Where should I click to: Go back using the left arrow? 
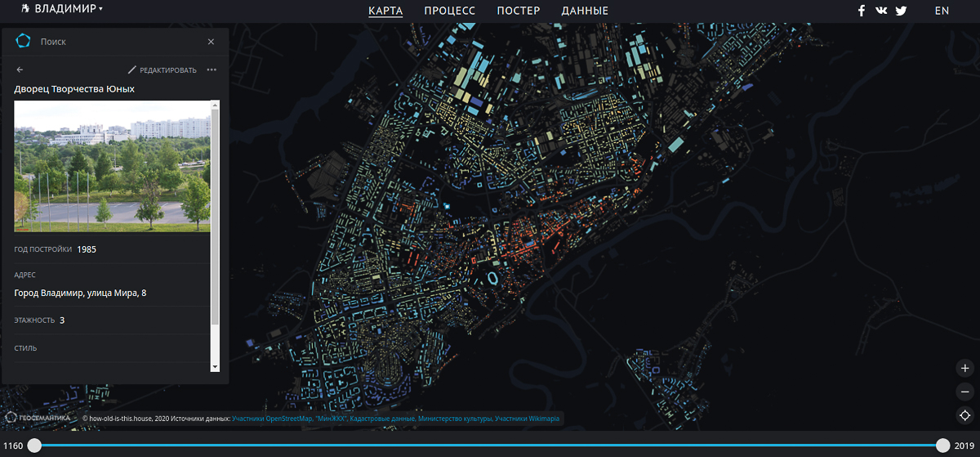pos(20,70)
